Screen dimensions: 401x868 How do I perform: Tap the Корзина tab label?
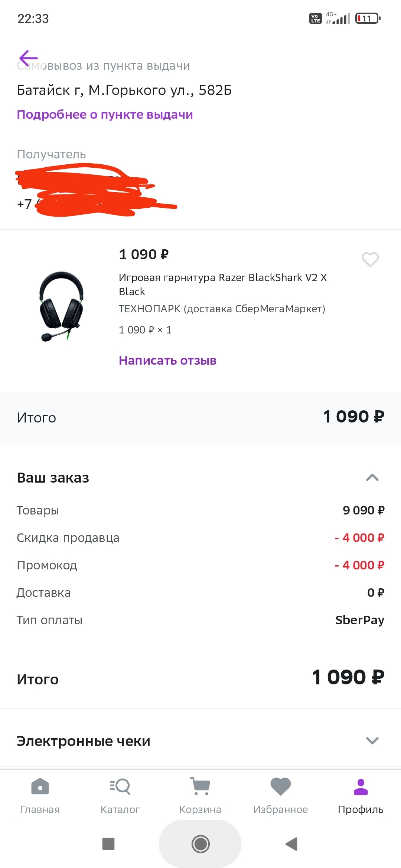tap(200, 809)
